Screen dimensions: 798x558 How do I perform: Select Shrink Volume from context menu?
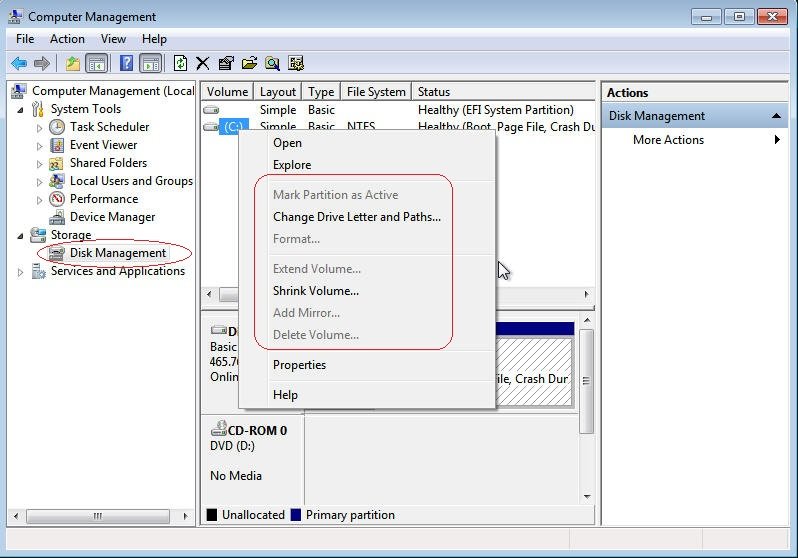367,291
